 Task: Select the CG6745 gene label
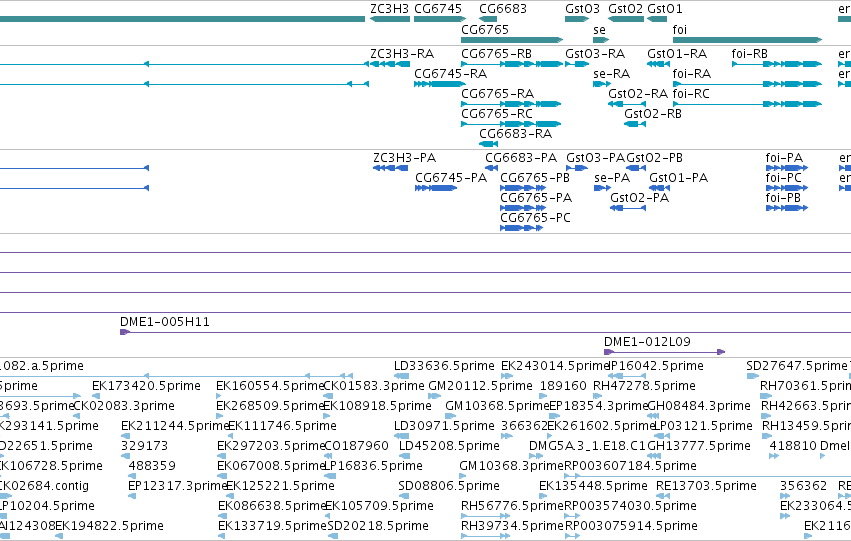(437, 9)
